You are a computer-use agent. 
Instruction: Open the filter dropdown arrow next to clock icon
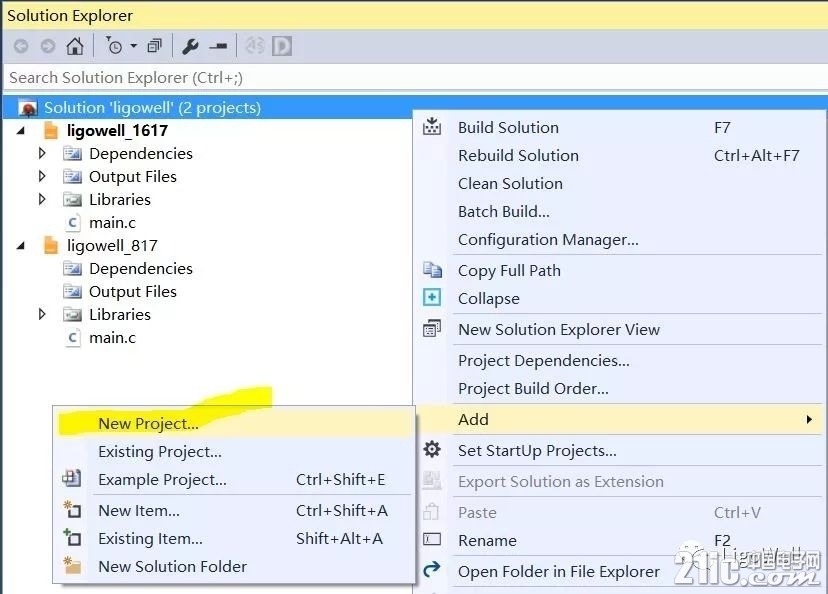(x=133, y=45)
